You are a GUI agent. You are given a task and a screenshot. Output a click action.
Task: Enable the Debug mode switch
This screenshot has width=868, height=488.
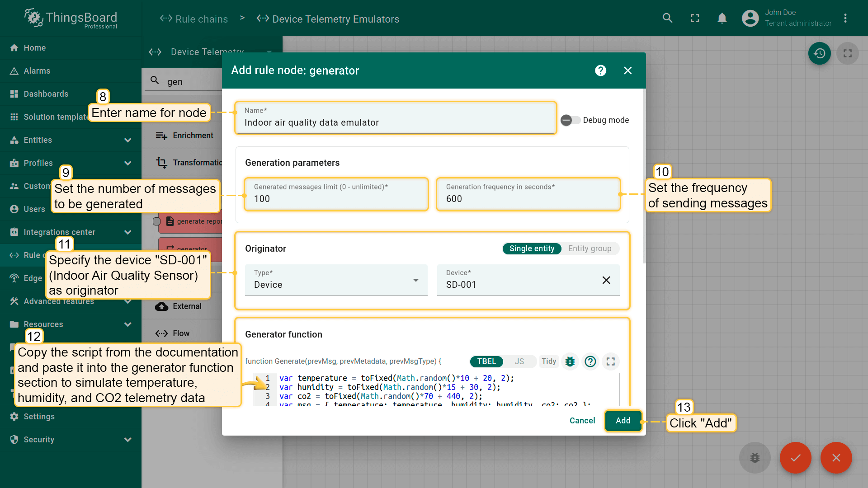tap(570, 120)
